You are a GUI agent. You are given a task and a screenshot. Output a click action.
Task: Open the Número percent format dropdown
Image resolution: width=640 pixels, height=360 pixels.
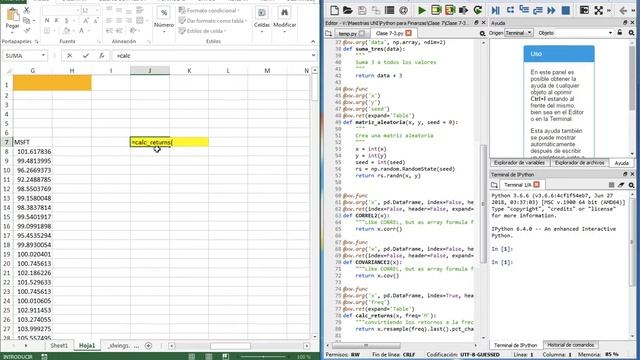[x=164, y=19]
